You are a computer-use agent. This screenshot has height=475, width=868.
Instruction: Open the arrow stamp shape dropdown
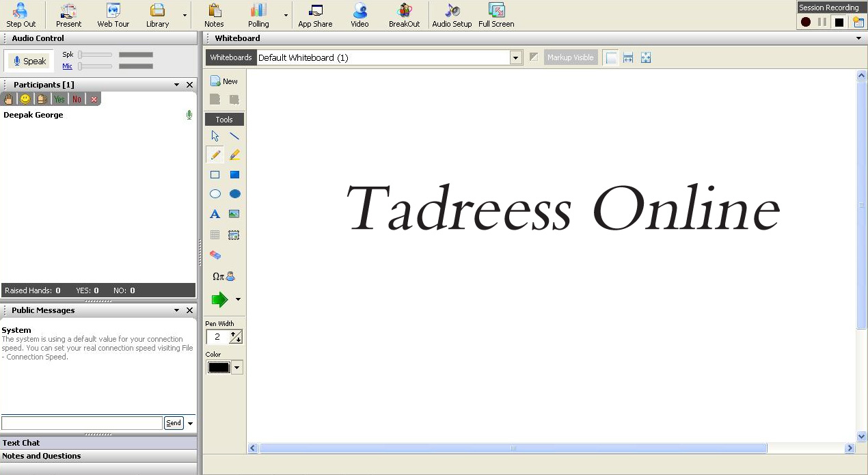pyautogui.click(x=238, y=299)
